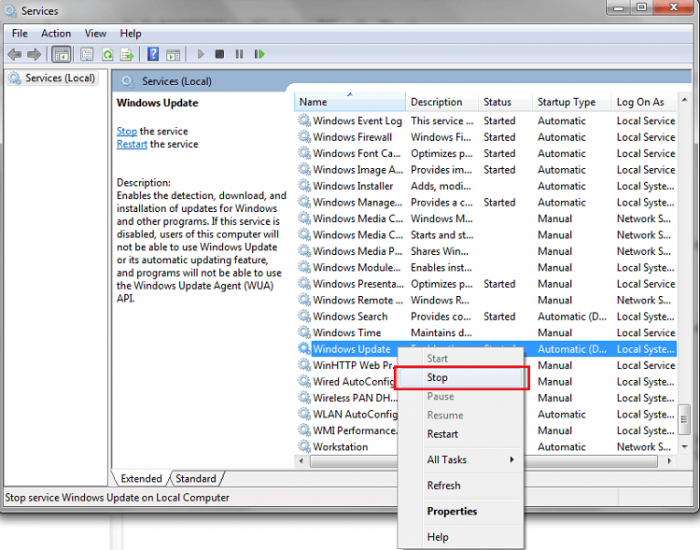Toggle the Show/Hide Console Tree icon
The image size is (700, 550).
[x=61, y=54]
